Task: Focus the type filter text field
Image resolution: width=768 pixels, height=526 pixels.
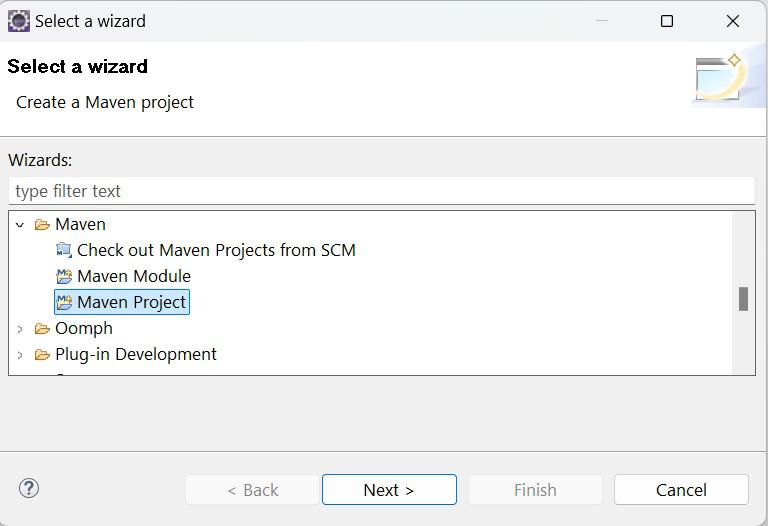Action: (x=381, y=191)
